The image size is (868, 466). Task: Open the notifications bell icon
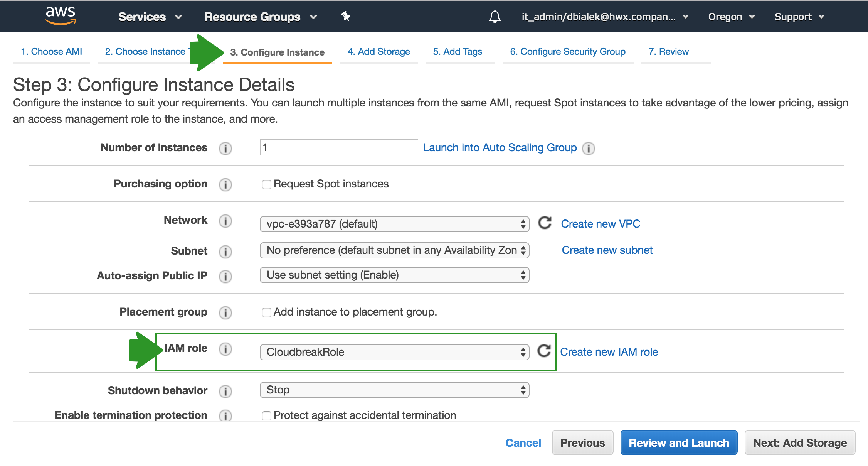pyautogui.click(x=495, y=17)
